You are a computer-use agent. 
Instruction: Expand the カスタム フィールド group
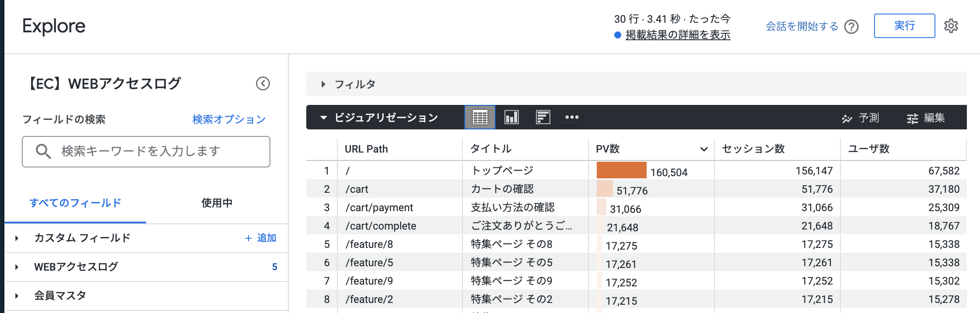17,238
